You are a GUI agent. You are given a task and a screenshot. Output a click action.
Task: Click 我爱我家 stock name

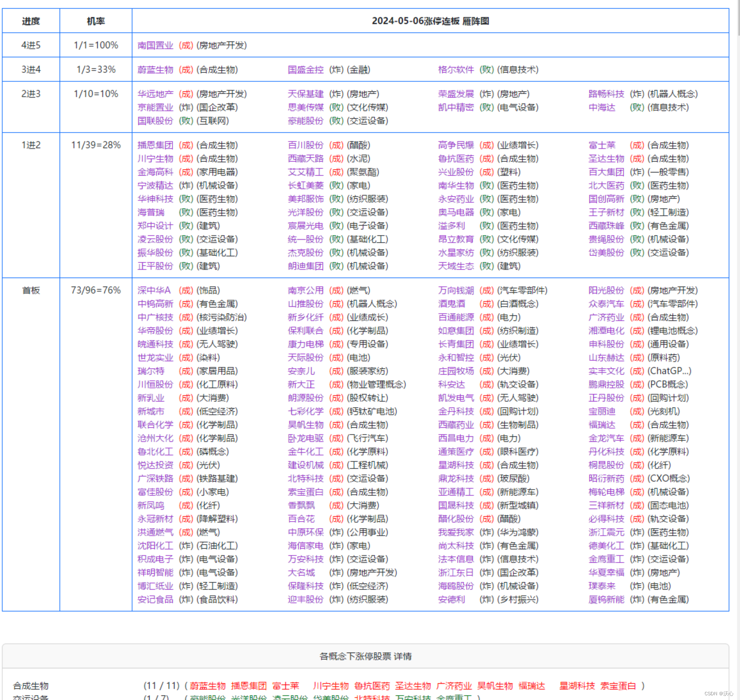click(x=456, y=532)
